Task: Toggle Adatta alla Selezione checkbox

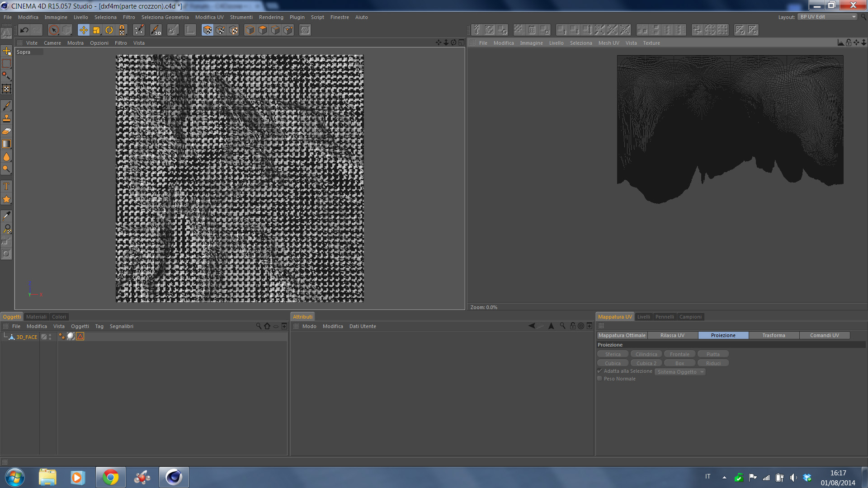Action: (x=600, y=371)
